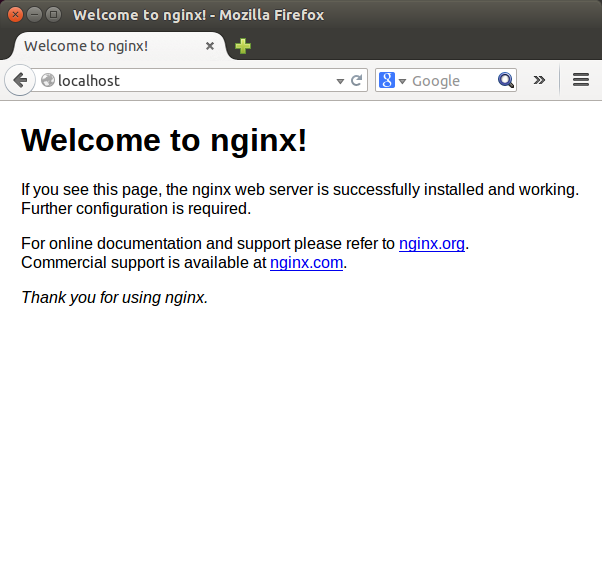Select the Welcome to nginx! tab

click(119, 46)
